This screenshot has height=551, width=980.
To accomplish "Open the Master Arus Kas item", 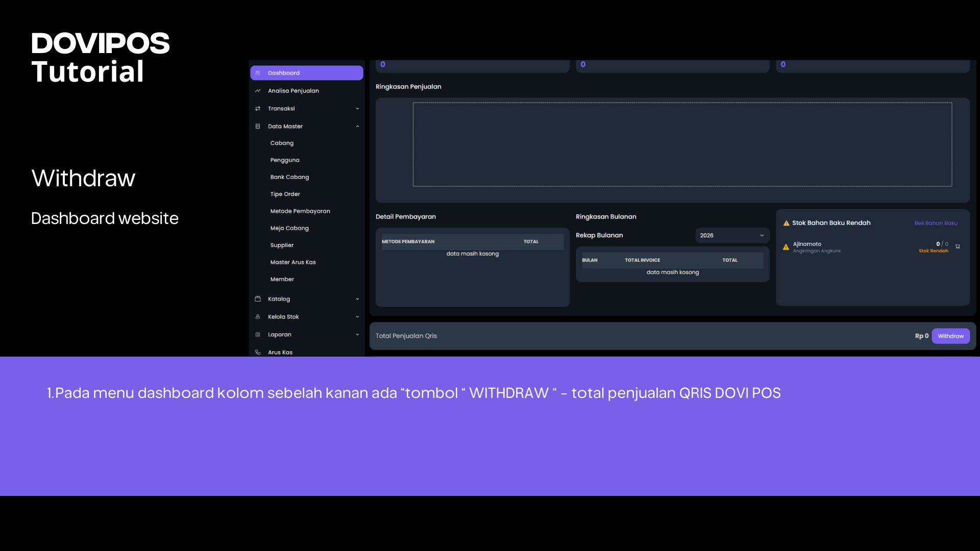I will (x=293, y=262).
